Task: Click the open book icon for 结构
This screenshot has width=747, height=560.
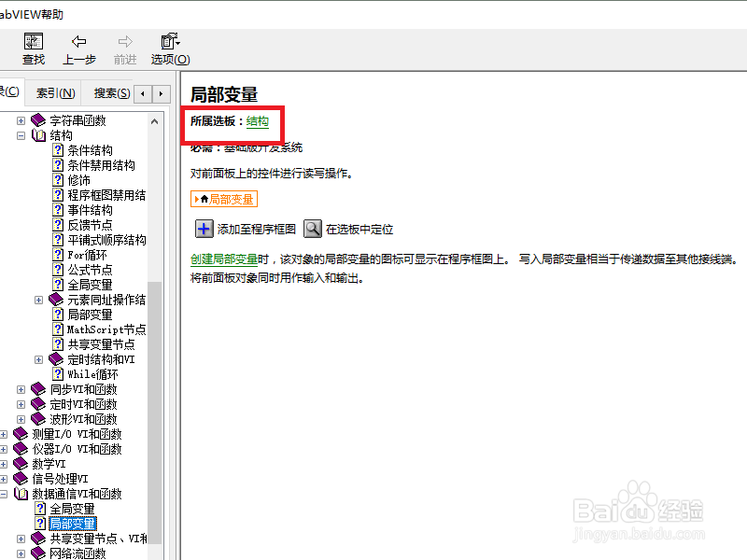Action: [38, 135]
